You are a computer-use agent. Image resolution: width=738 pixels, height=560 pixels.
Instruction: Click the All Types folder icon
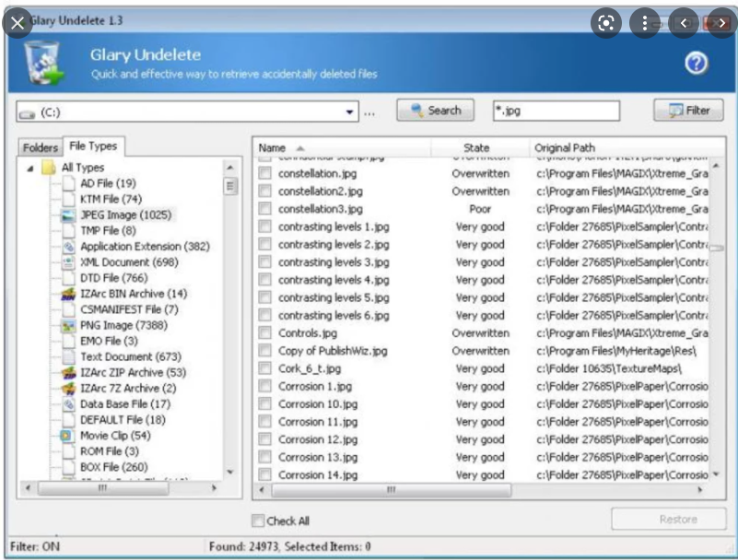pyautogui.click(x=49, y=168)
